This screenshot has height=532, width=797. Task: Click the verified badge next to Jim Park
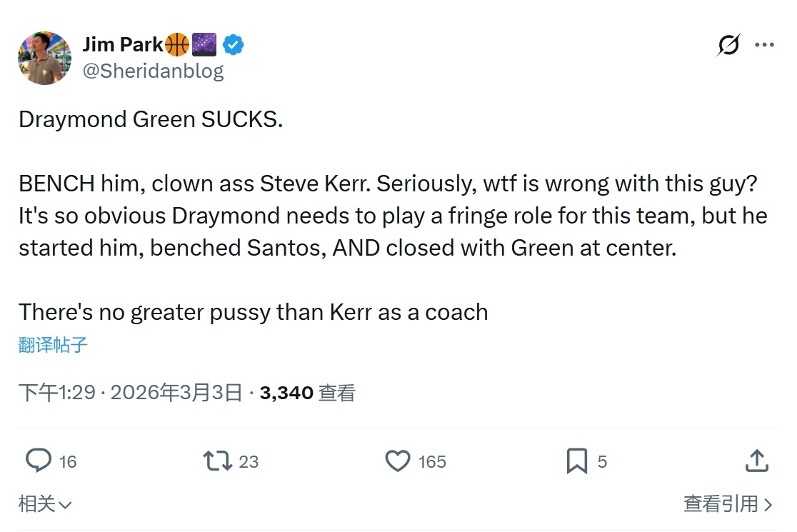coord(231,44)
